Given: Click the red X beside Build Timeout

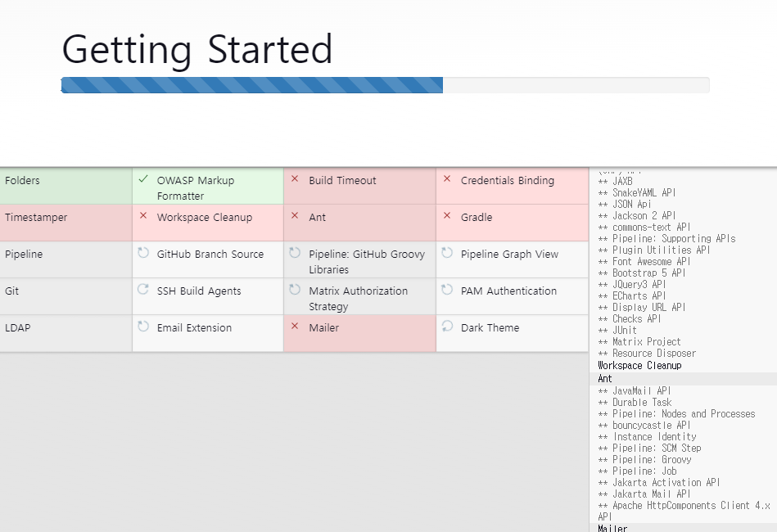Looking at the screenshot, I should 295,178.
